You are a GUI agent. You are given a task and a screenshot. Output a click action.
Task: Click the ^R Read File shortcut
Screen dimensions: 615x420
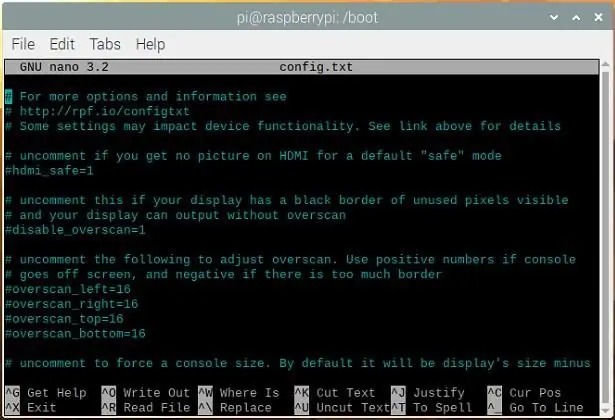[x=146, y=407]
